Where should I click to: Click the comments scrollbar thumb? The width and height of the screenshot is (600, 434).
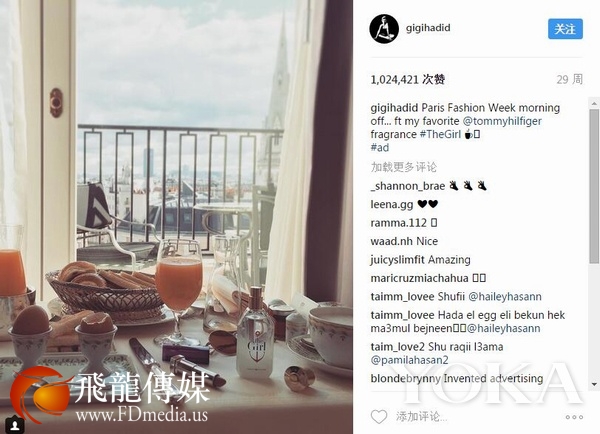(x=594, y=186)
